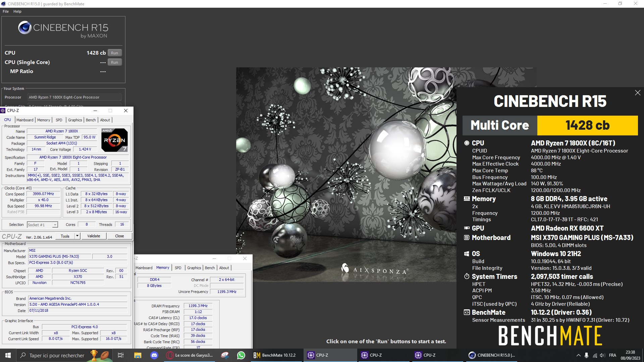Open the Snipping tool scissors taskbar icon
Viewport: 644px width, 362px height.
(x=225, y=355)
